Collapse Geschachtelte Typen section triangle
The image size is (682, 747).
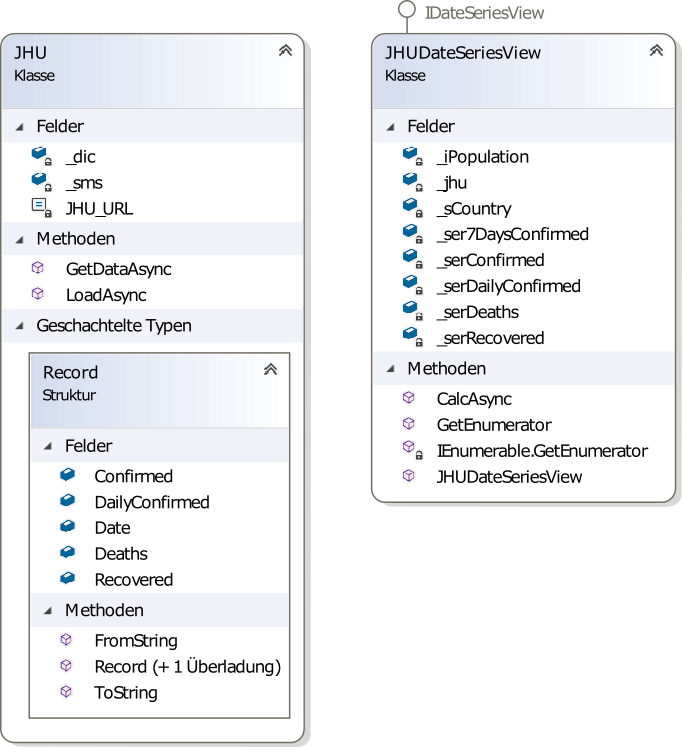click(x=20, y=326)
